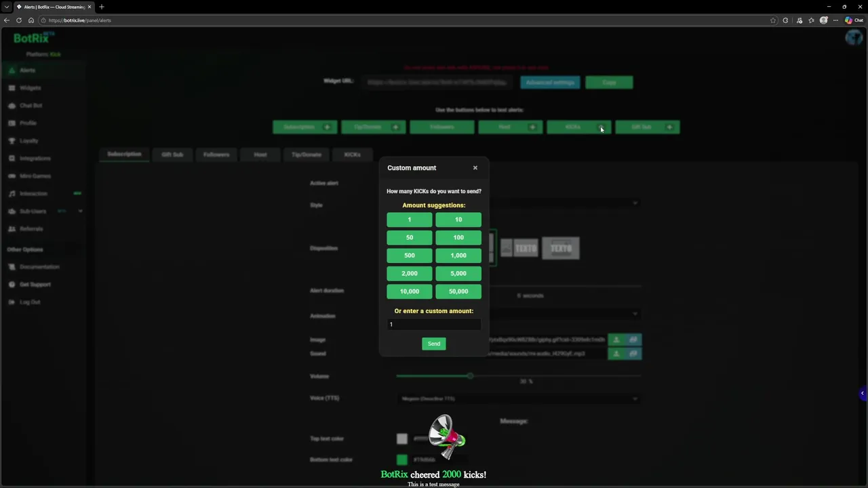
Task: Choose the 5,000 KICKs amount suggestion
Action: point(458,273)
